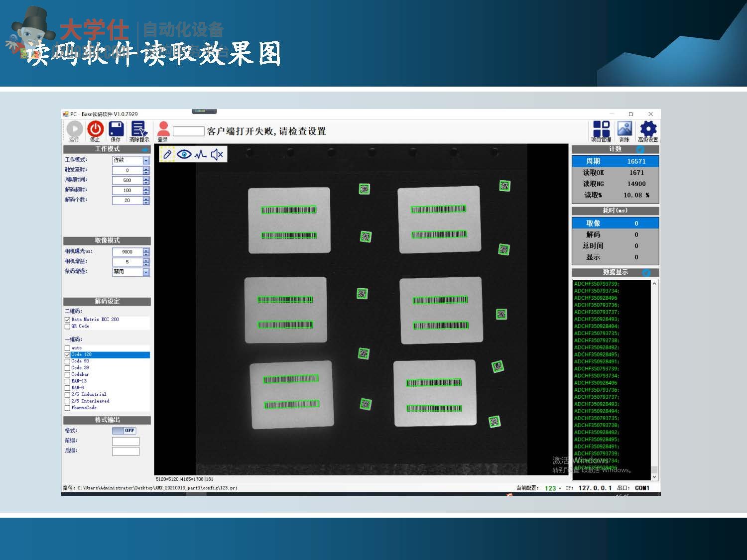Click the 总时间 row in 耗时 panel
Image resolution: width=747 pixels, height=560 pixels.
pyautogui.click(x=616, y=246)
